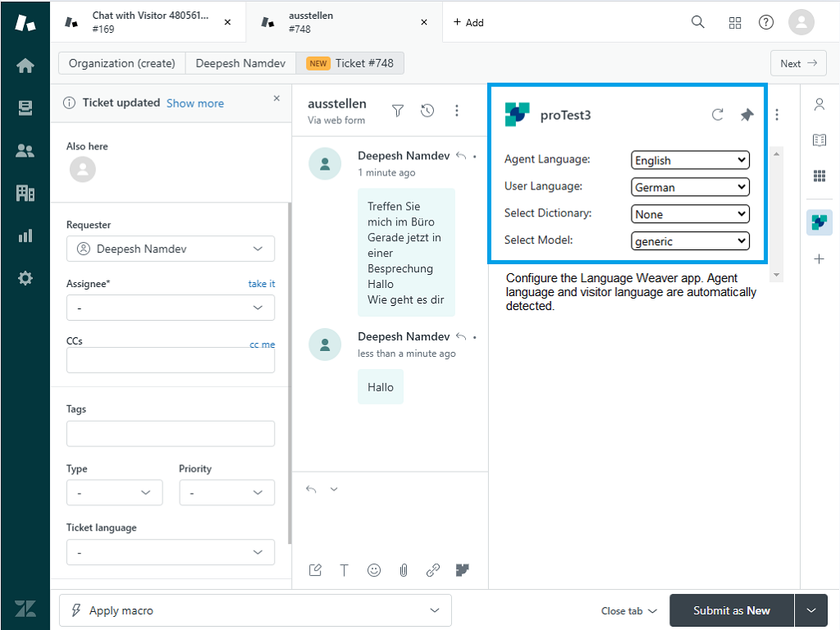This screenshot has height=630, width=840.
Task: Select the Language Weaver app icon
Action: click(x=819, y=222)
